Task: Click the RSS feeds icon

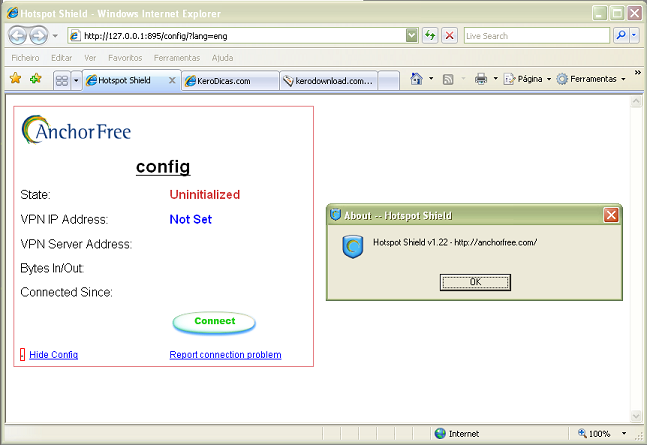Action: pos(448,79)
